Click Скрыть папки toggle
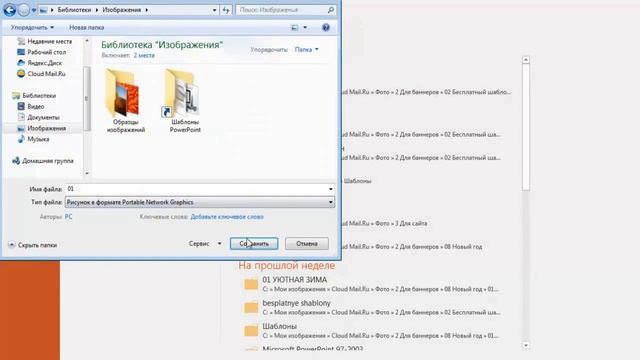Viewport: 640px width, 360px height. [33, 245]
